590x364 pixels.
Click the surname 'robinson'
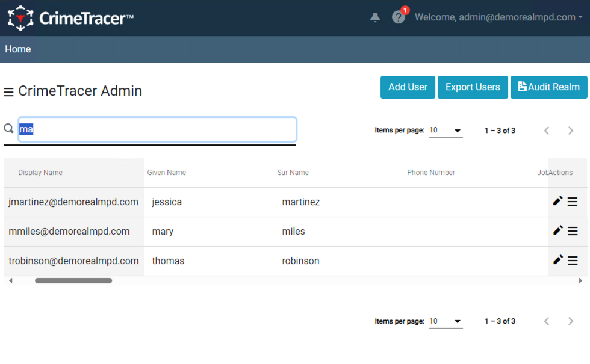click(300, 261)
